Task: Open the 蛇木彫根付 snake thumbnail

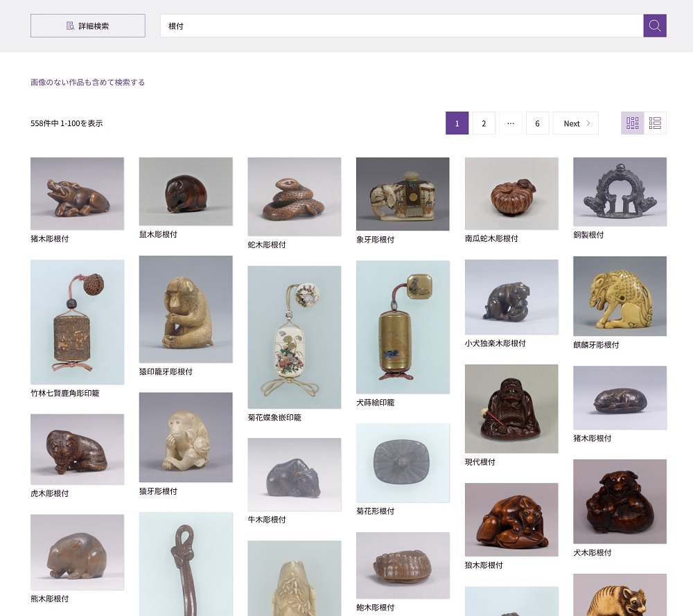Action: click(x=295, y=197)
